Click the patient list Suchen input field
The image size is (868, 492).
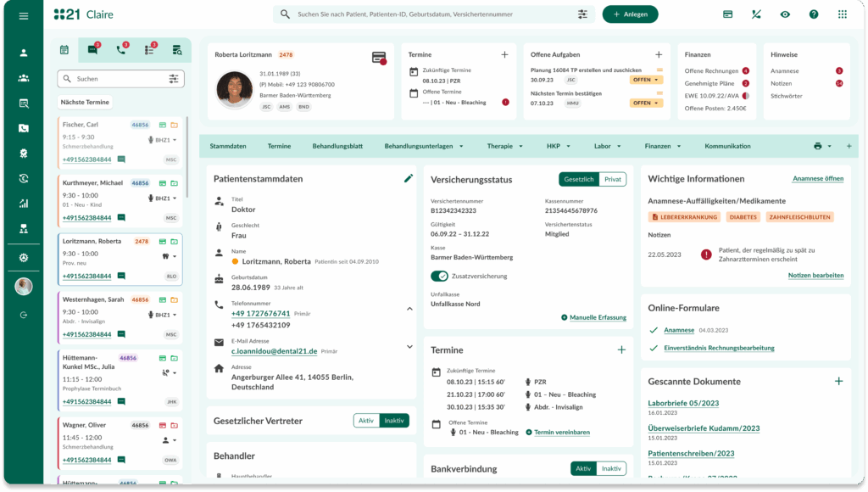point(119,79)
